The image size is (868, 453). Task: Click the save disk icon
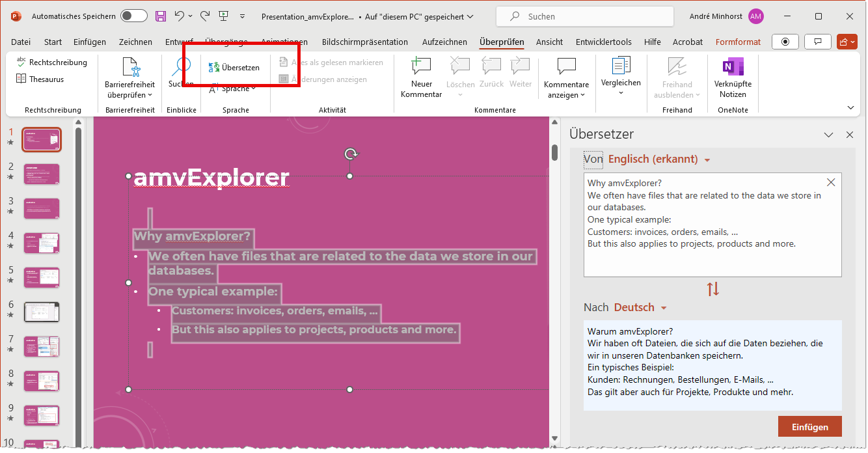[160, 16]
